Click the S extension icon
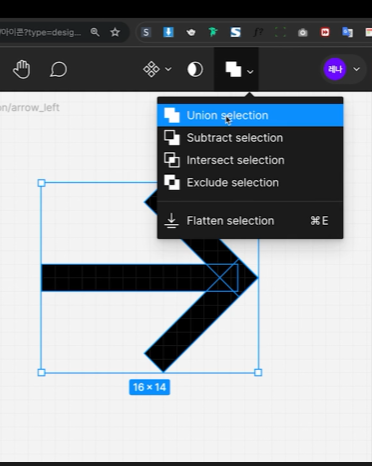This screenshot has height=466, width=372. point(146,32)
